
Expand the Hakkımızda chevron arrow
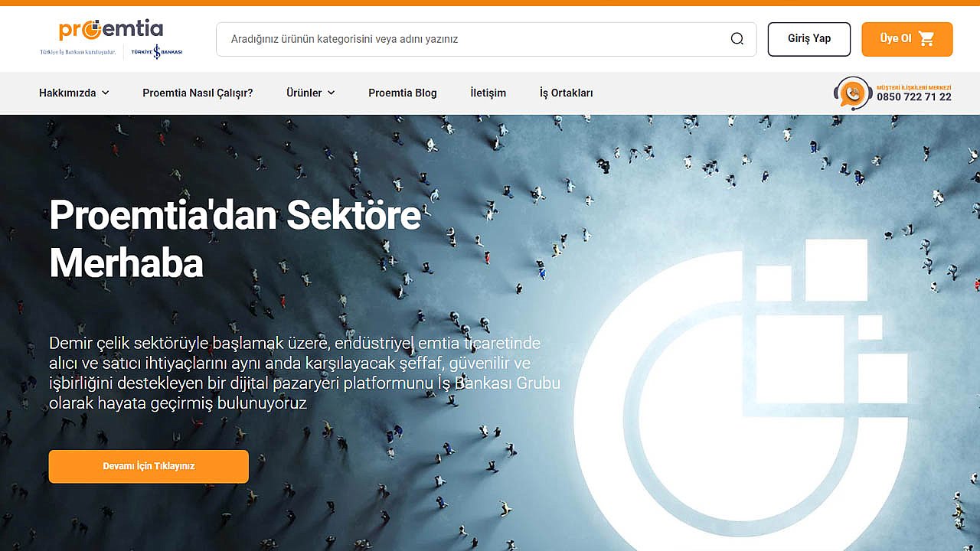coord(106,93)
